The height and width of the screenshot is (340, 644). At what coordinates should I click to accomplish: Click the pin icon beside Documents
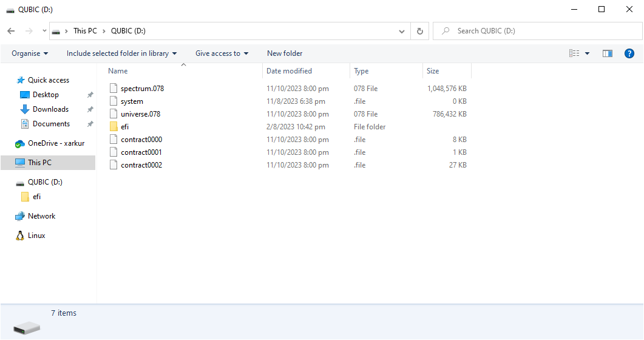pyautogui.click(x=90, y=124)
